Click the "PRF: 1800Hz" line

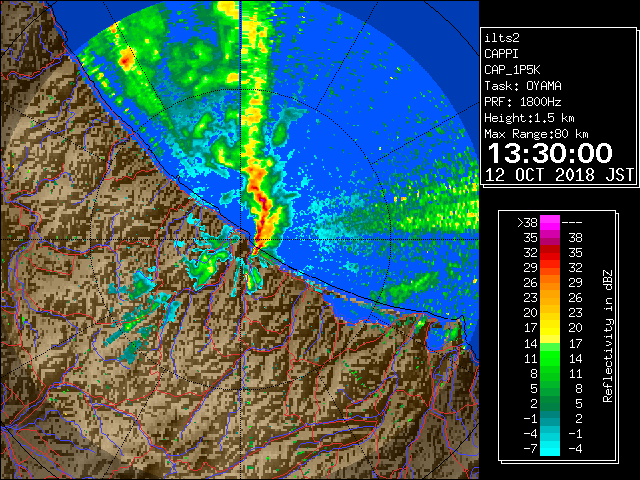coord(523,102)
